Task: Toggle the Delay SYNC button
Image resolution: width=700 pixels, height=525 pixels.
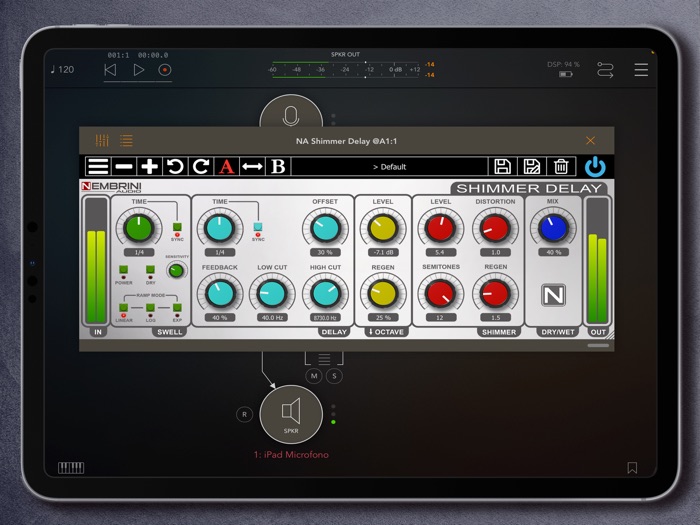Action: point(258,227)
